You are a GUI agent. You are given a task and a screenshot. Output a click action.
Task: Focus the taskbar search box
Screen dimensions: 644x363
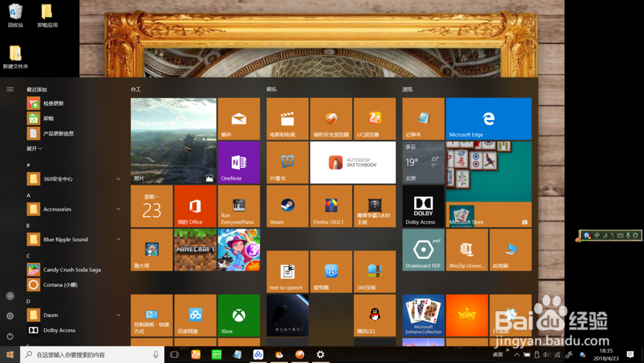click(x=92, y=355)
